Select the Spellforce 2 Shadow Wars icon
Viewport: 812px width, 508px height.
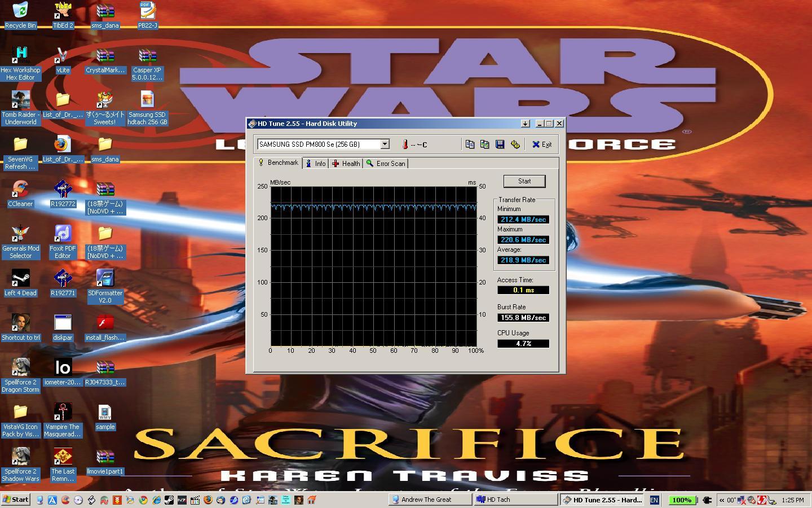pyautogui.click(x=20, y=465)
